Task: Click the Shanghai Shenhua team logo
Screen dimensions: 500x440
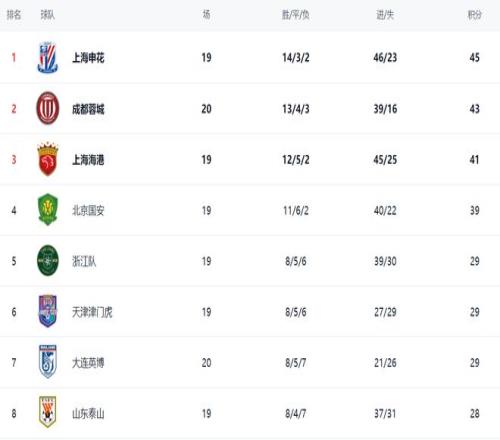Action: [47, 57]
